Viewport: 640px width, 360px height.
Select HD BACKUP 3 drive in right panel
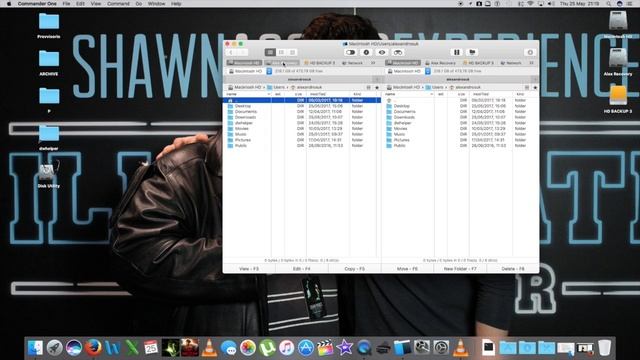click(x=478, y=63)
